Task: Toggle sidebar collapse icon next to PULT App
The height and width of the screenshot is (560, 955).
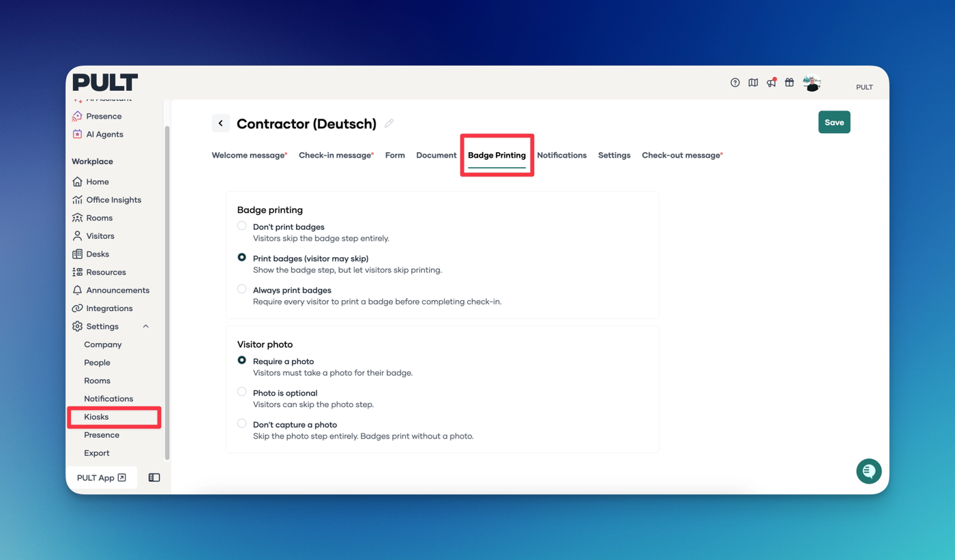Action: 154,478
